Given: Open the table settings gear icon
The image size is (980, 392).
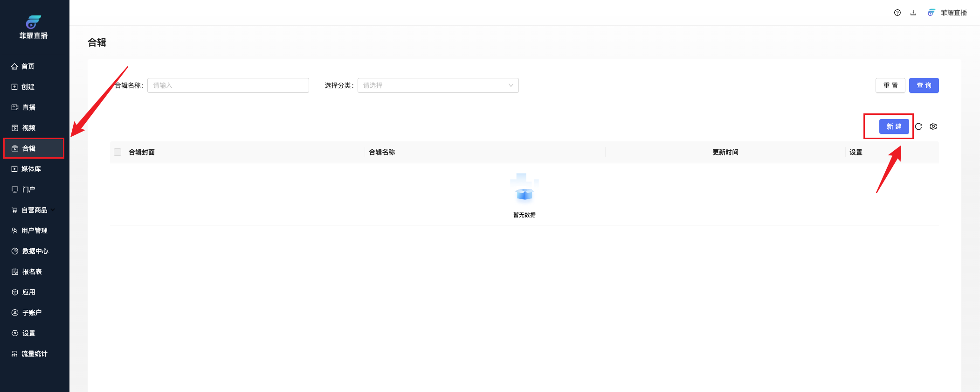Looking at the screenshot, I should (933, 126).
